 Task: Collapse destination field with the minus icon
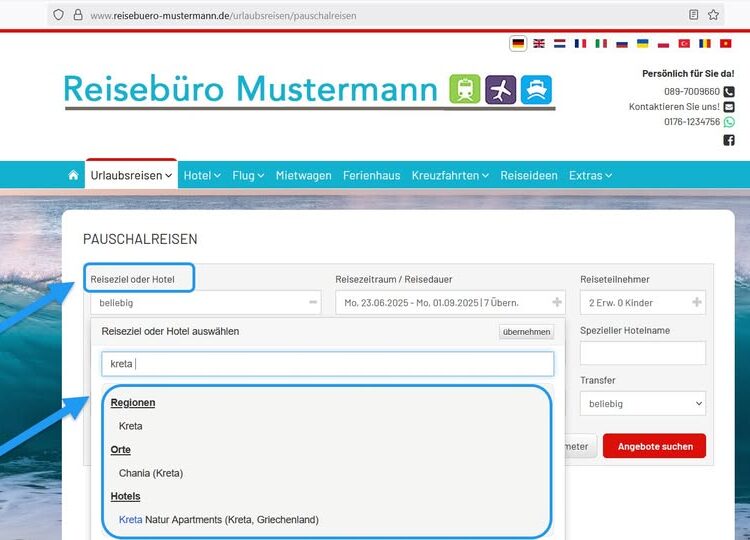(313, 302)
